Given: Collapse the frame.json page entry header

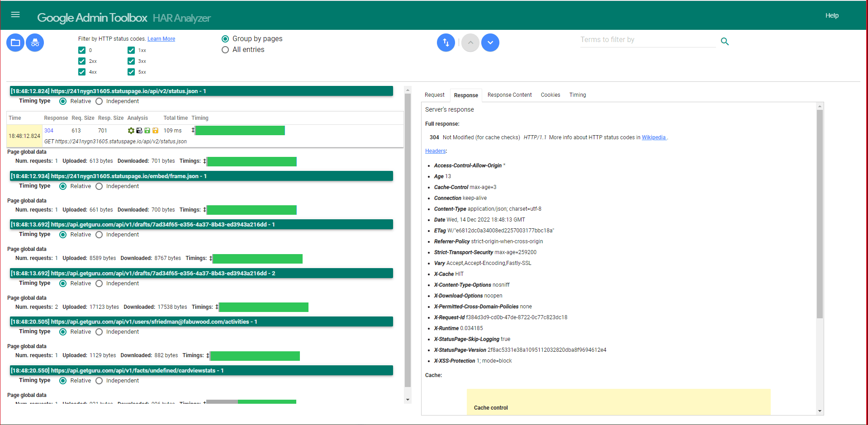Looking at the screenshot, I should point(201,176).
